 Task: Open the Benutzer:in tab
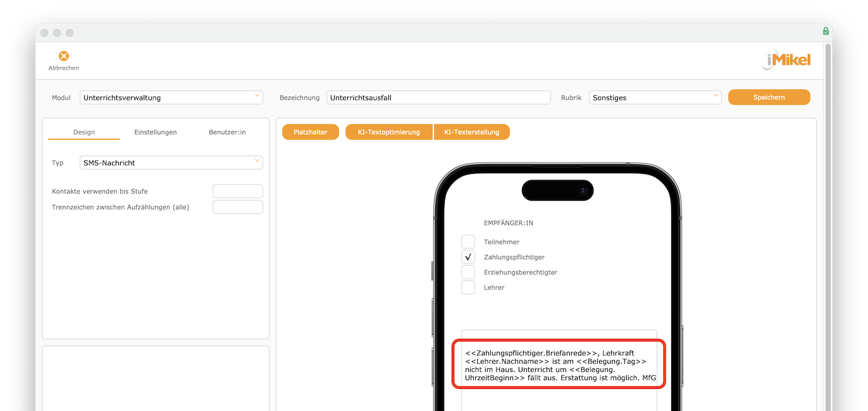227,132
